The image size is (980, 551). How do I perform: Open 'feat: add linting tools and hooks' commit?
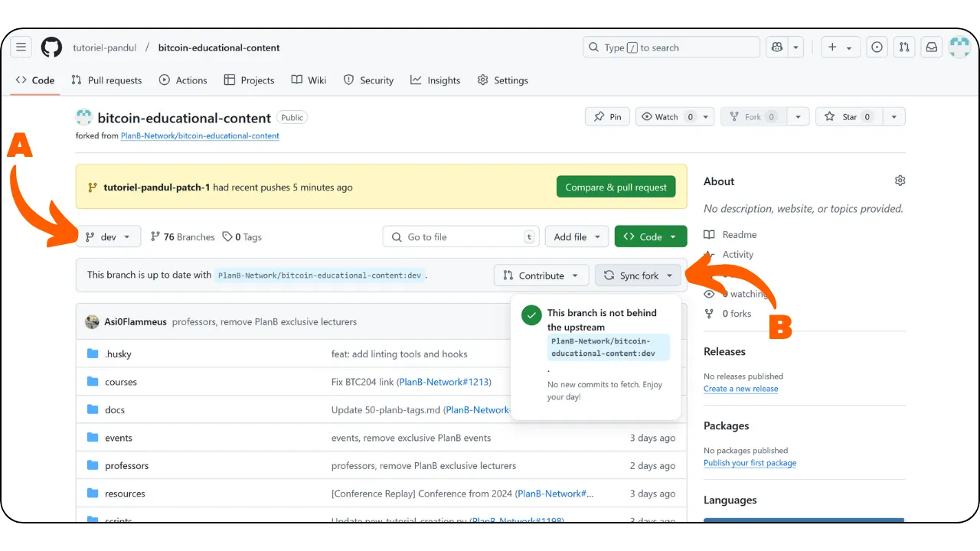(399, 354)
